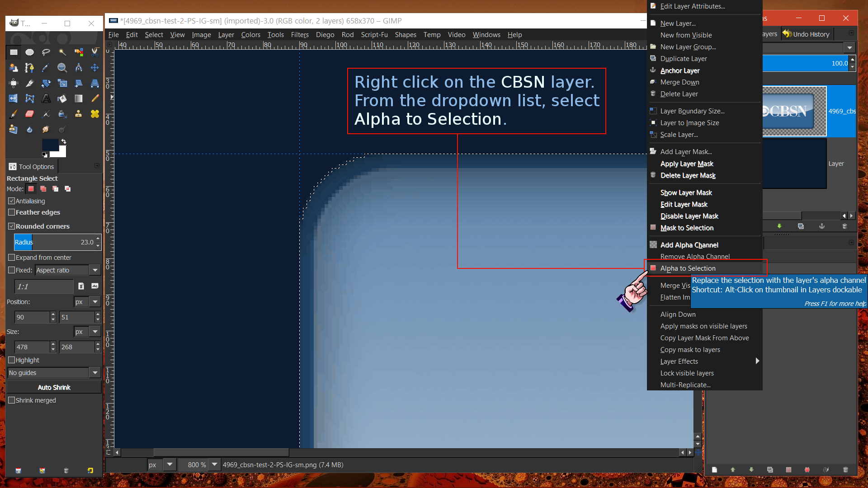
Task: Select the Perspective tool
Action: coord(95,83)
